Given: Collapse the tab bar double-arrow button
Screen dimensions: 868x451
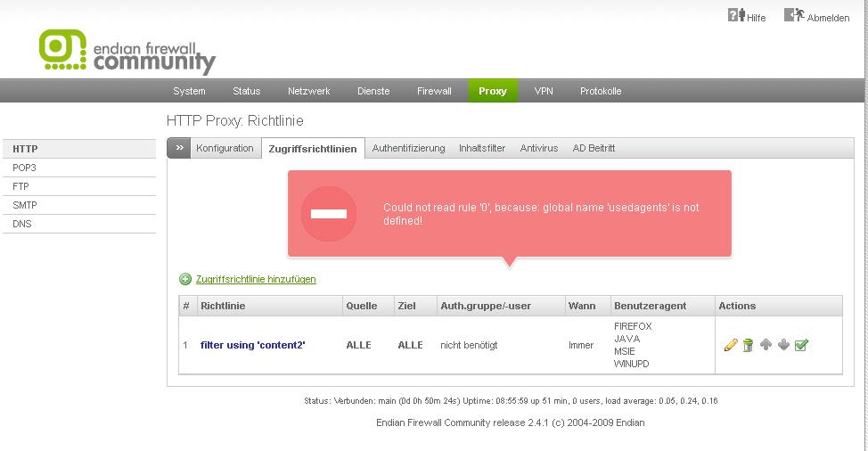Looking at the screenshot, I should coord(178,148).
